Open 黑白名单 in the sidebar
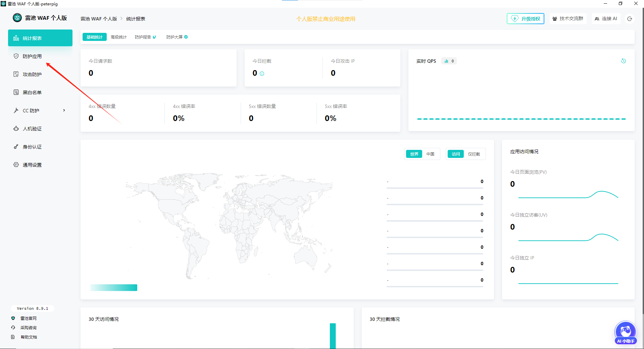 click(40, 92)
